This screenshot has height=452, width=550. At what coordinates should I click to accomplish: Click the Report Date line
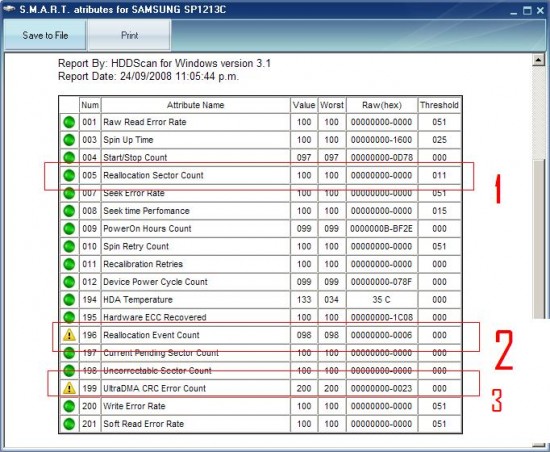click(148, 76)
